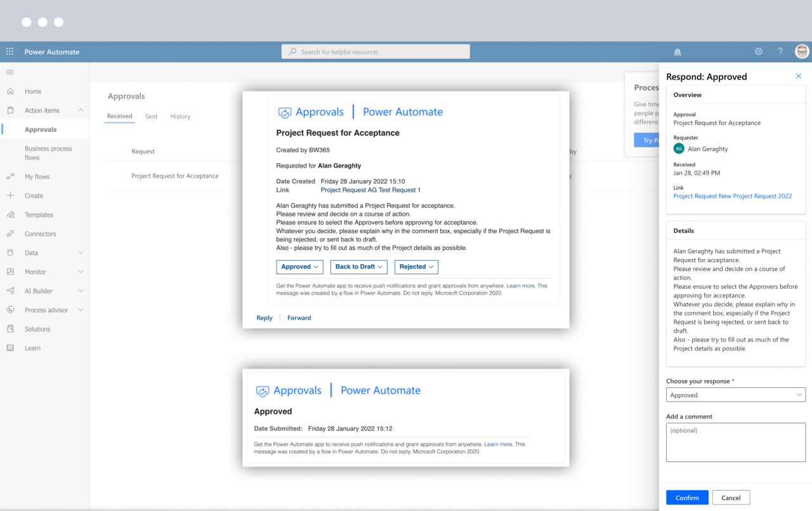Open the app launcher grid
The height and width of the screenshot is (511, 812).
pos(10,51)
